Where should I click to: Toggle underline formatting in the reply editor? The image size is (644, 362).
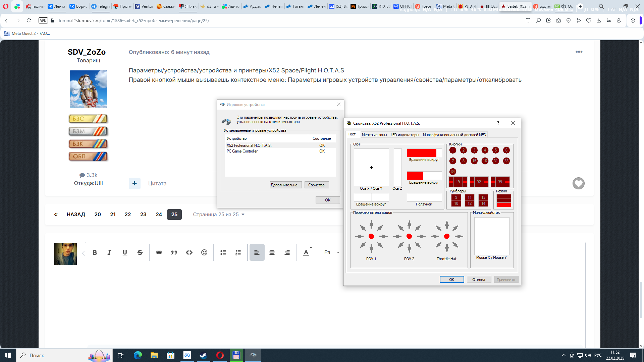pyautogui.click(x=125, y=252)
